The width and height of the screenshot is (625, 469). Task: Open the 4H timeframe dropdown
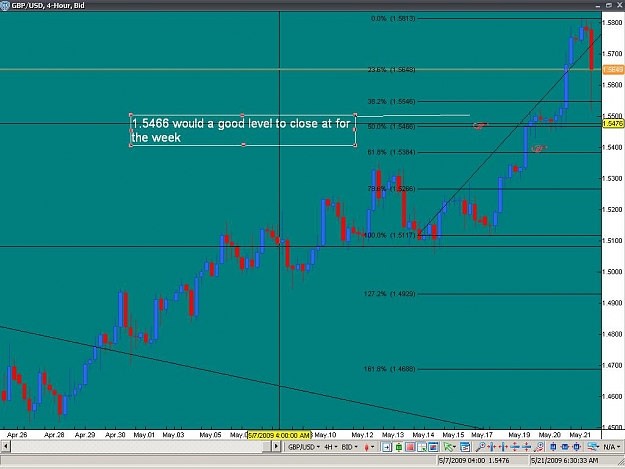click(x=330, y=447)
